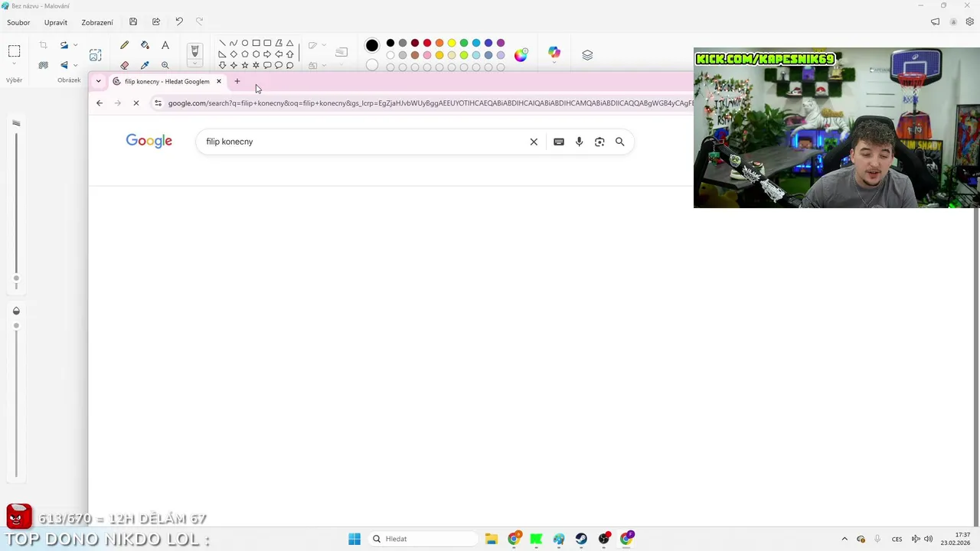
Task: Undo the last action in Paint
Action: (178, 22)
